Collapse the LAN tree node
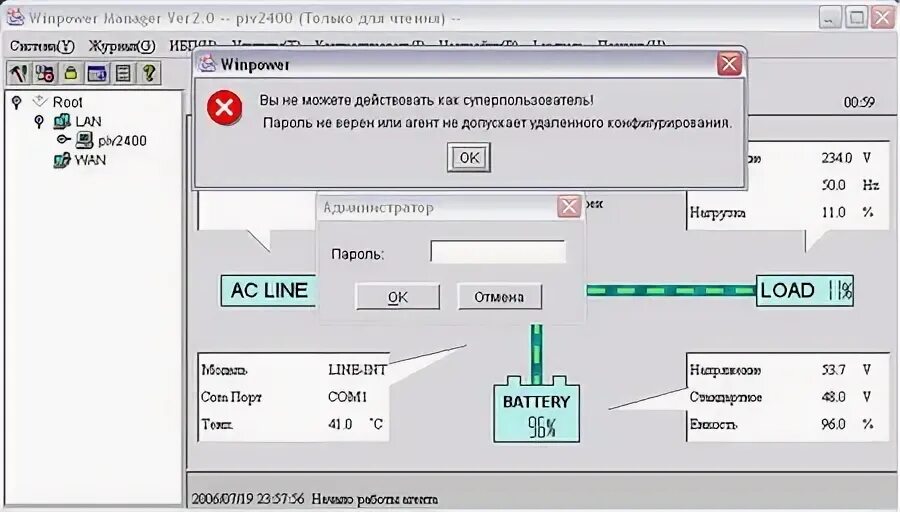Viewport: 900px width, 512px height. pyautogui.click(x=39, y=122)
